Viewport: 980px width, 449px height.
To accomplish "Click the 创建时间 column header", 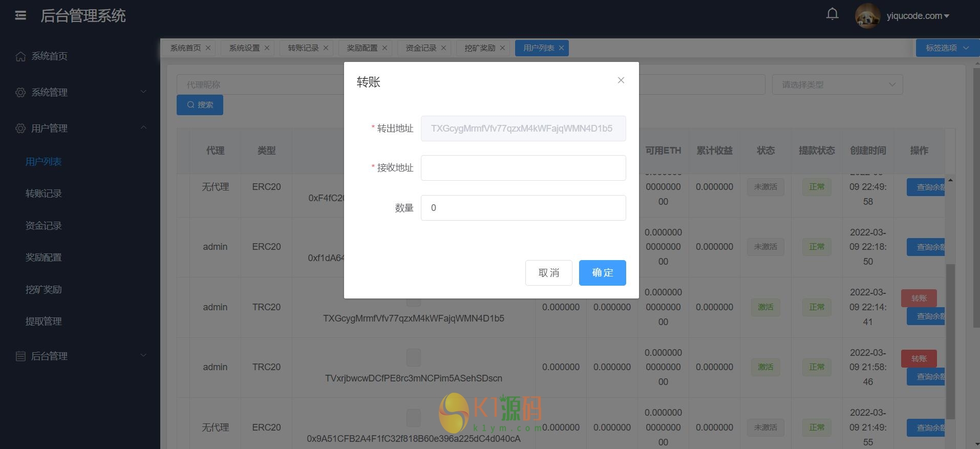I will pyautogui.click(x=868, y=151).
